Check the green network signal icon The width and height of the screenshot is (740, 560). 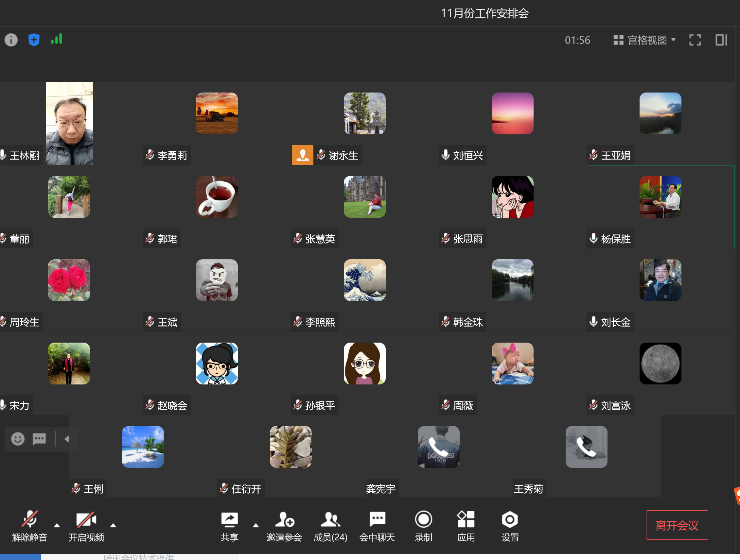pyautogui.click(x=57, y=39)
